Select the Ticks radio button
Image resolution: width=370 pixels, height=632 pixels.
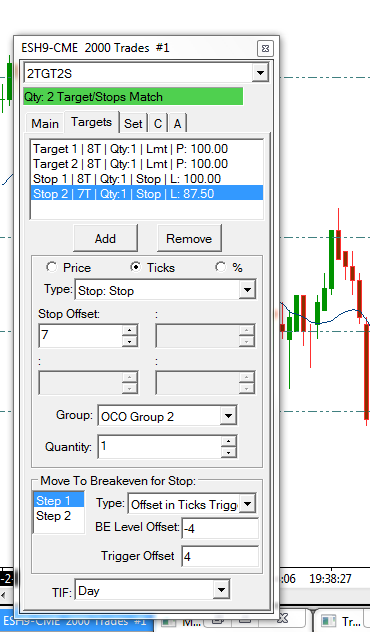pyautogui.click(x=136, y=267)
